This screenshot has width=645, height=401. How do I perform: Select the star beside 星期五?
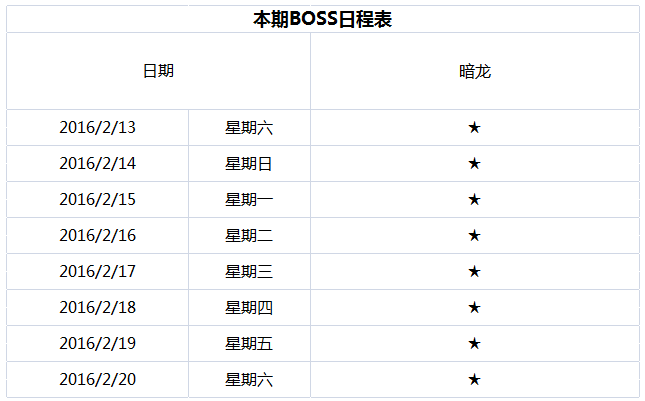pos(474,344)
